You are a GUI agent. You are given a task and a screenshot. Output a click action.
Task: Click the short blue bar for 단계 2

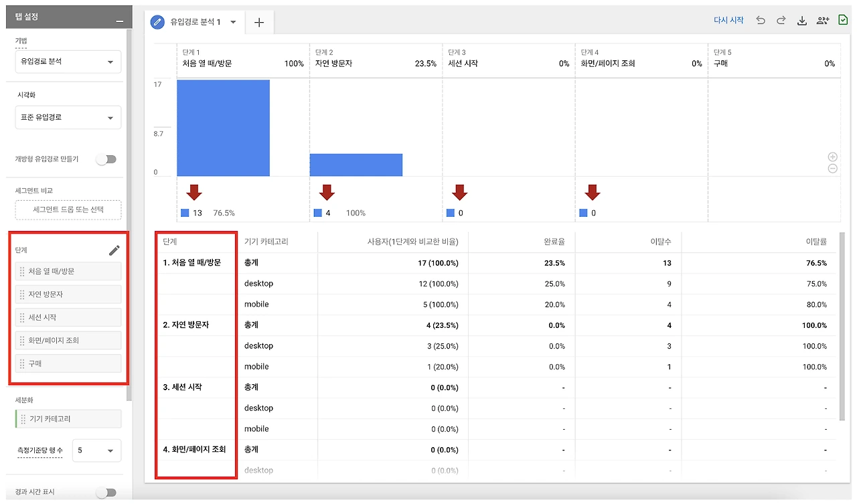(356, 165)
